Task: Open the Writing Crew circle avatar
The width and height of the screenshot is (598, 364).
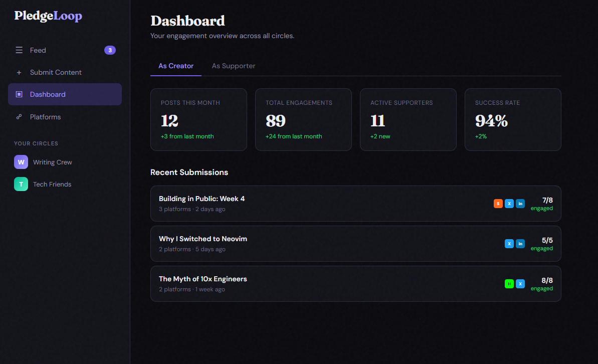Action: click(21, 162)
